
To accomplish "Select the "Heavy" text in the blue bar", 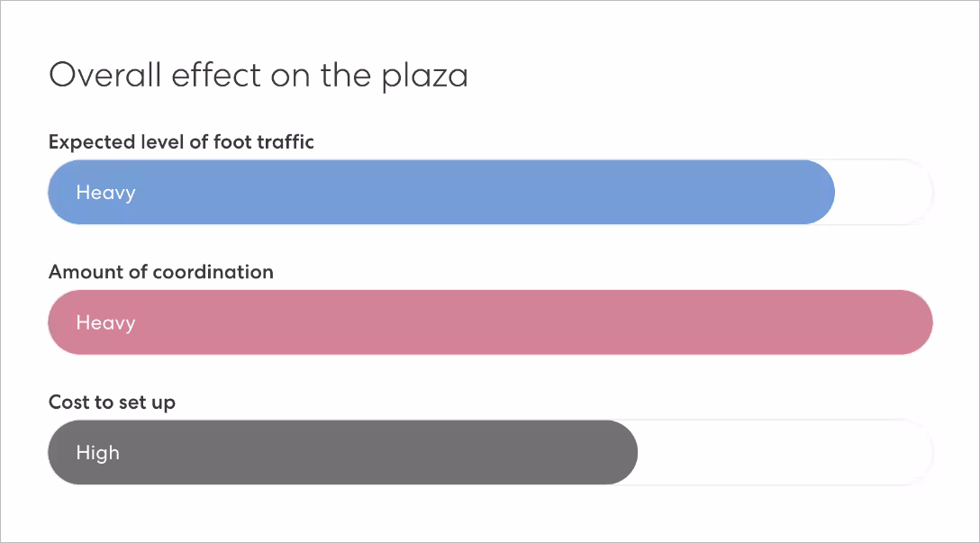I will tap(105, 193).
